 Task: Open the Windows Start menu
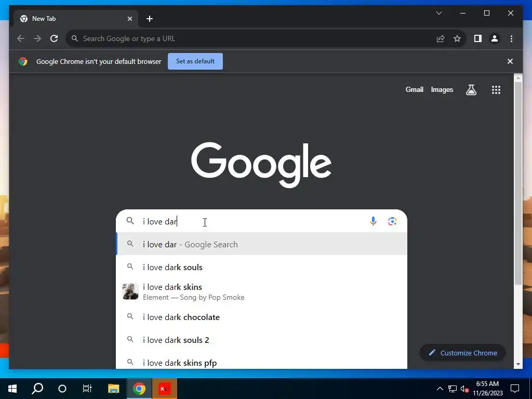coord(12,389)
